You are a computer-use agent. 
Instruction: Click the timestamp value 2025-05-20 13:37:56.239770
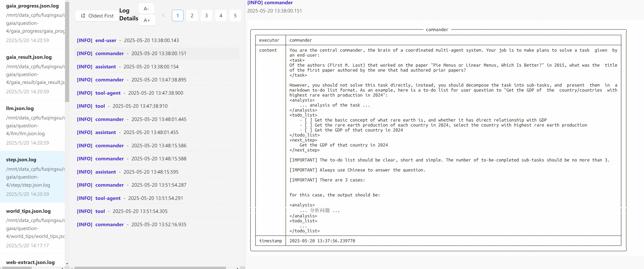tap(322, 241)
